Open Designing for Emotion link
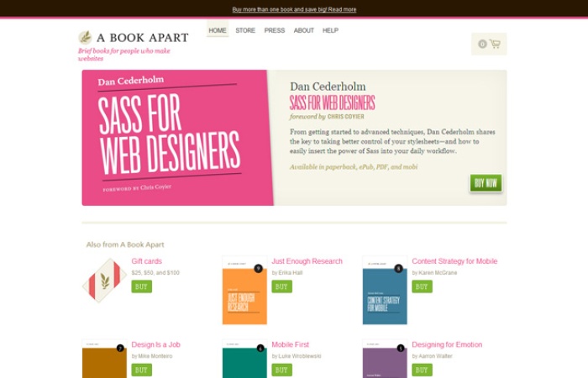 [447, 344]
